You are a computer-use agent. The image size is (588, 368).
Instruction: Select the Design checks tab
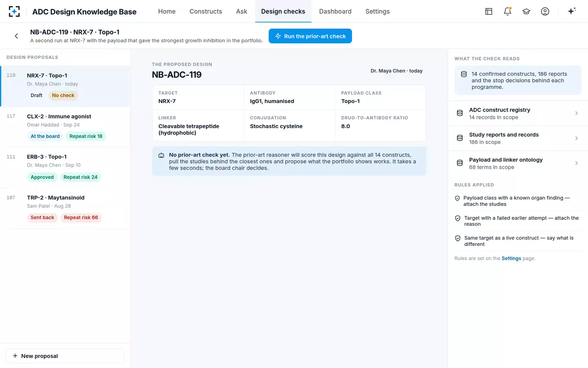(x=283, y=11)
